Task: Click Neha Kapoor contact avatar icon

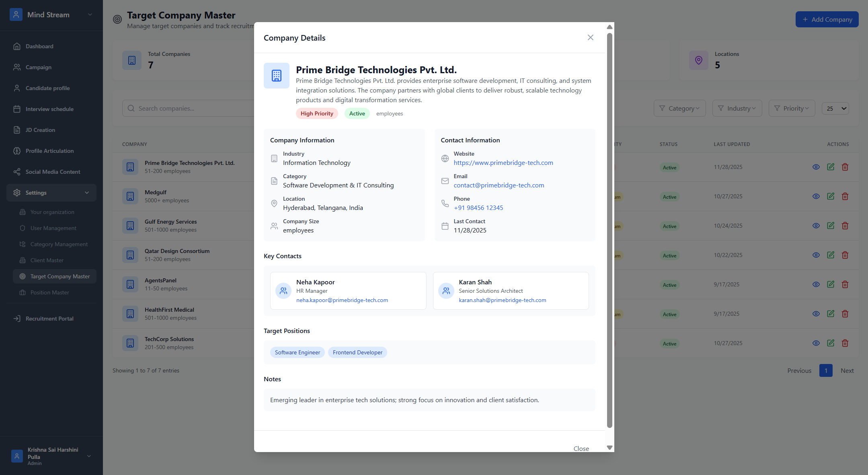Action: [x=283, y=291]
